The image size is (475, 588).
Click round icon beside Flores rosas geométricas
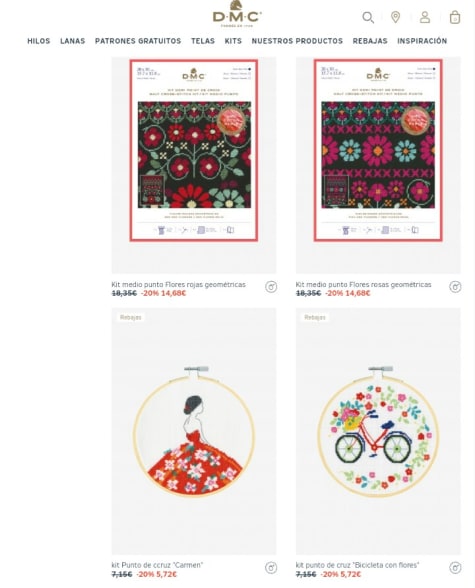click(x=455, y=287)
